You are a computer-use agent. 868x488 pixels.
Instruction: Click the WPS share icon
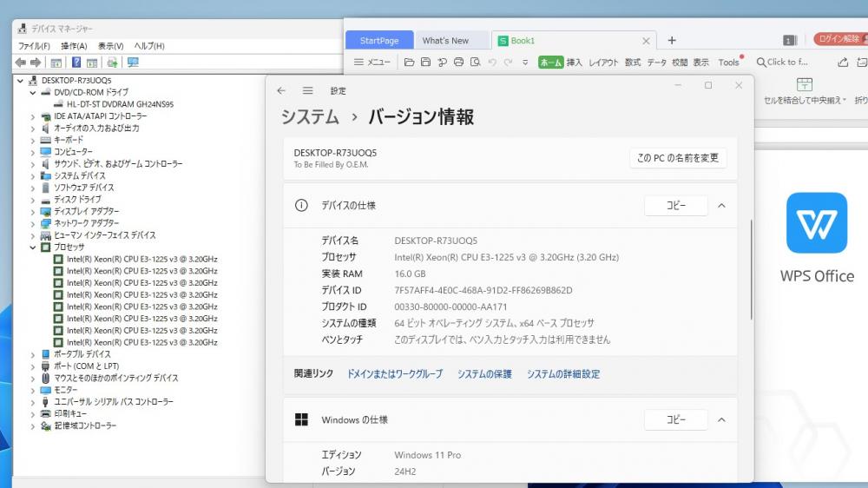pyautogui.click(x=843, y=62)
